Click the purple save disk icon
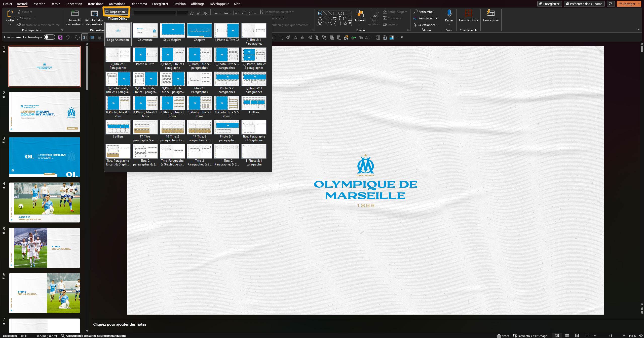The width and height of the screenshot is (644, 338). click(60, 38)
